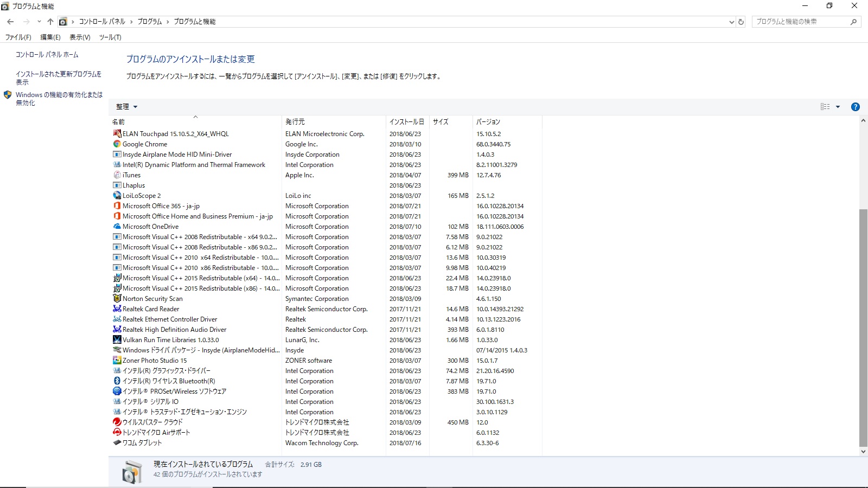Open the ファイル(F) menu

(18, 37)
